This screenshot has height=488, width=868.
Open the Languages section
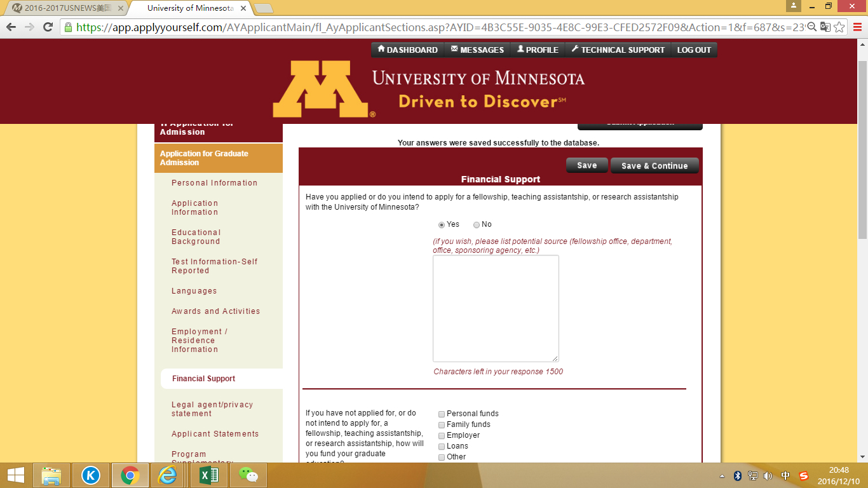tap(194, 291)
